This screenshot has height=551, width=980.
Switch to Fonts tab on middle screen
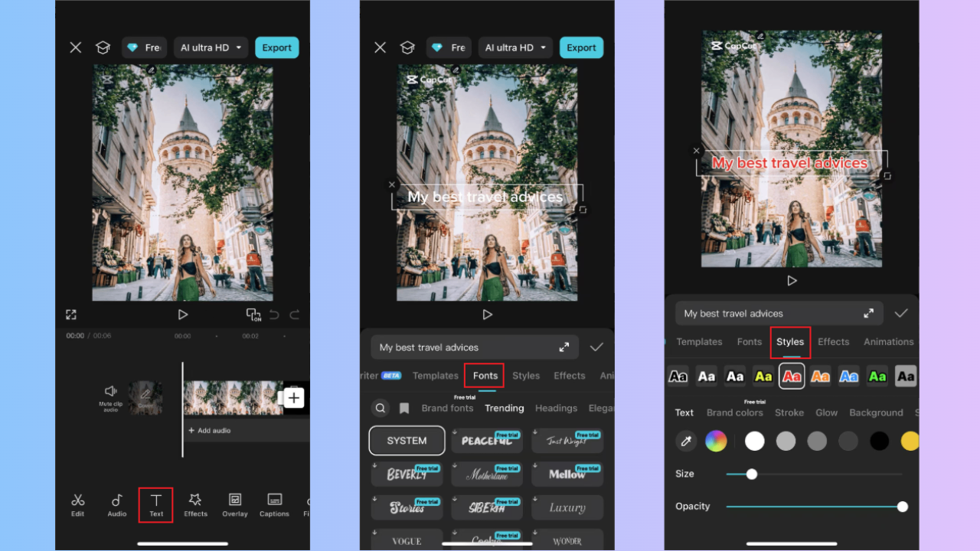[485, 376]
